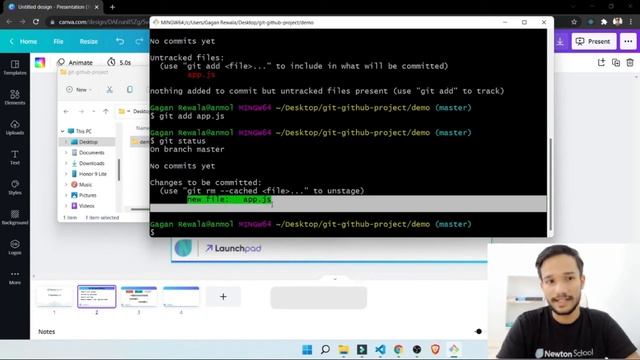
Task: Go up one folder in File Explorer
Action: coord(106,111)
